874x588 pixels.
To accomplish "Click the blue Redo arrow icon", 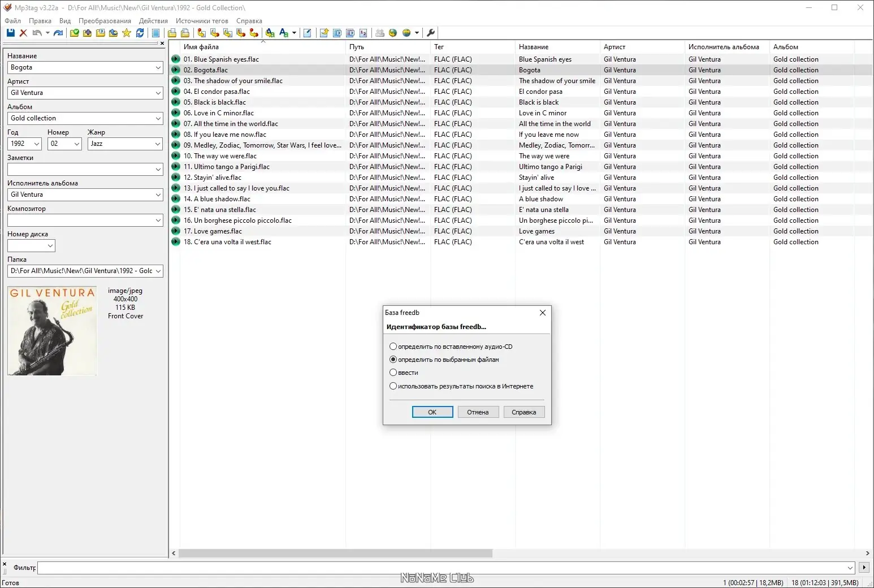I will (x=58, y=33).
